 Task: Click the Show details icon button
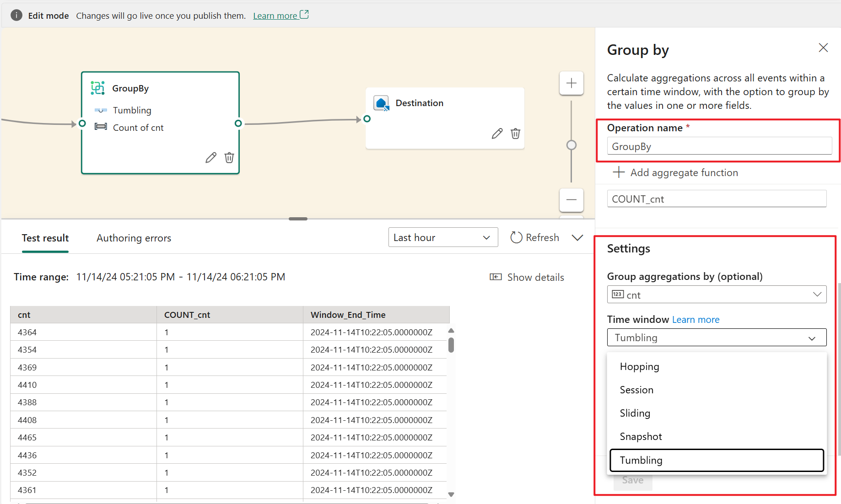(x=496, y=277)
